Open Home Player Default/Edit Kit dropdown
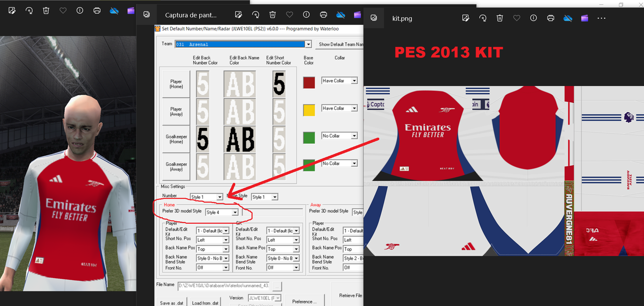 (226, 231)
